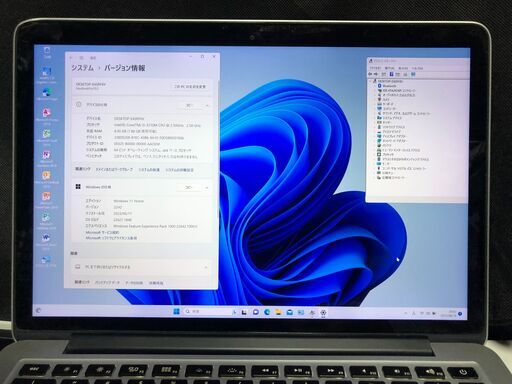Expand the キーボード node in Device Manager
Viewport: 512px width, 384px height.
375,104
